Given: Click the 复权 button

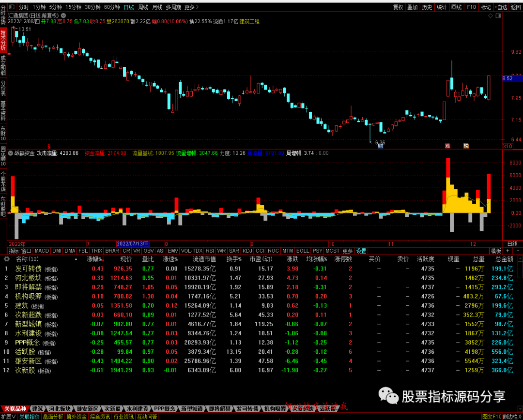Looking at the screenshot, I should [398, 7].
